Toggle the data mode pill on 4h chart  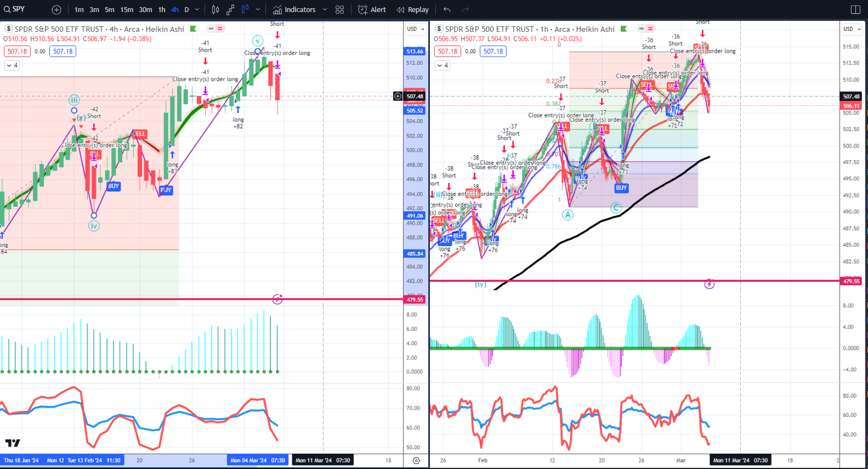pos(215,29)
